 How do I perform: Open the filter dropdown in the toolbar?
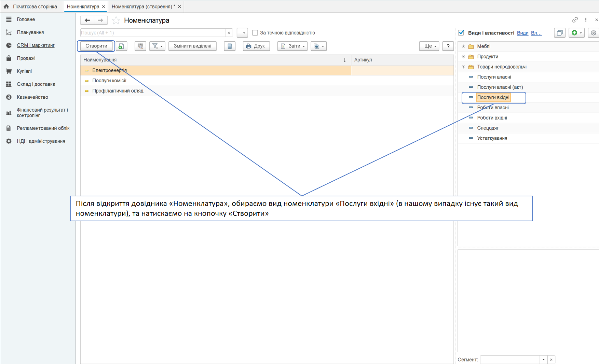[157, 46]
